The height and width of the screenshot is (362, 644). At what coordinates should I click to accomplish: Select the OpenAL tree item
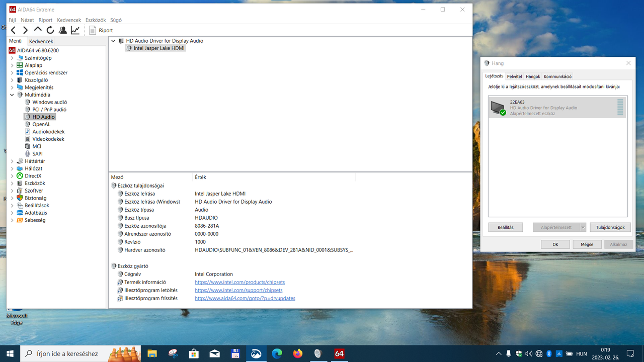click(x=41, y=124)
